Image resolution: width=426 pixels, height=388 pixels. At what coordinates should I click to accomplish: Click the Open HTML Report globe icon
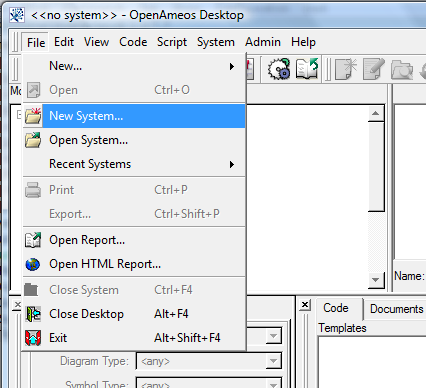tap(33, 264)
